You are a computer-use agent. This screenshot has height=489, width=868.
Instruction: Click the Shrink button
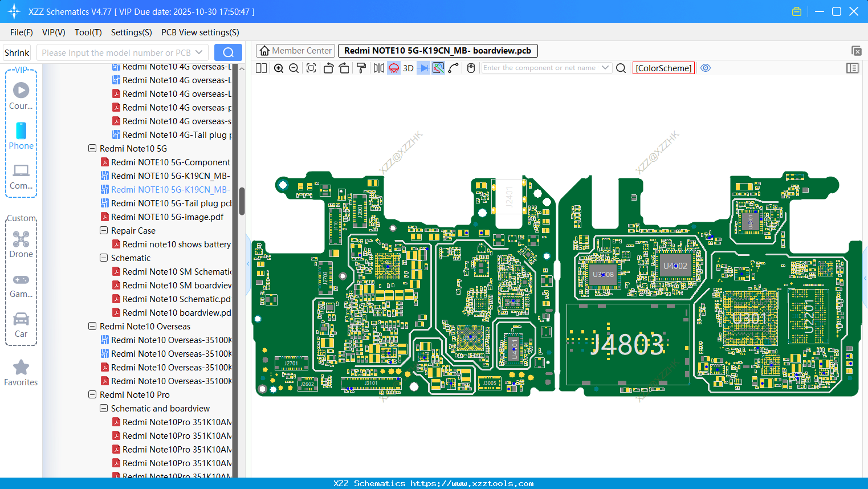(x=17, y=53)
